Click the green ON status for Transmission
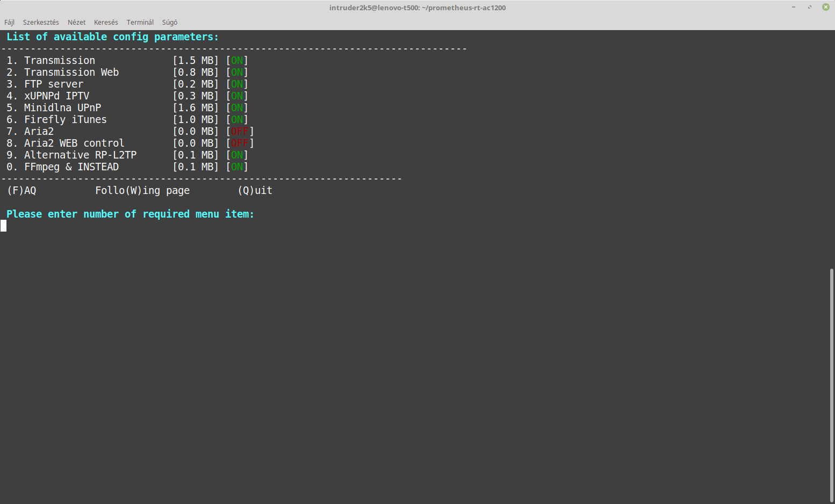This screenshot has height=504, width=835. coord(237,60)
